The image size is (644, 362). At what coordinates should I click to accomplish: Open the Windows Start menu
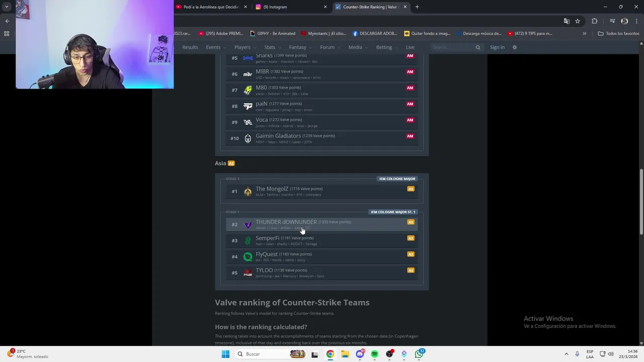pos(225,354)
